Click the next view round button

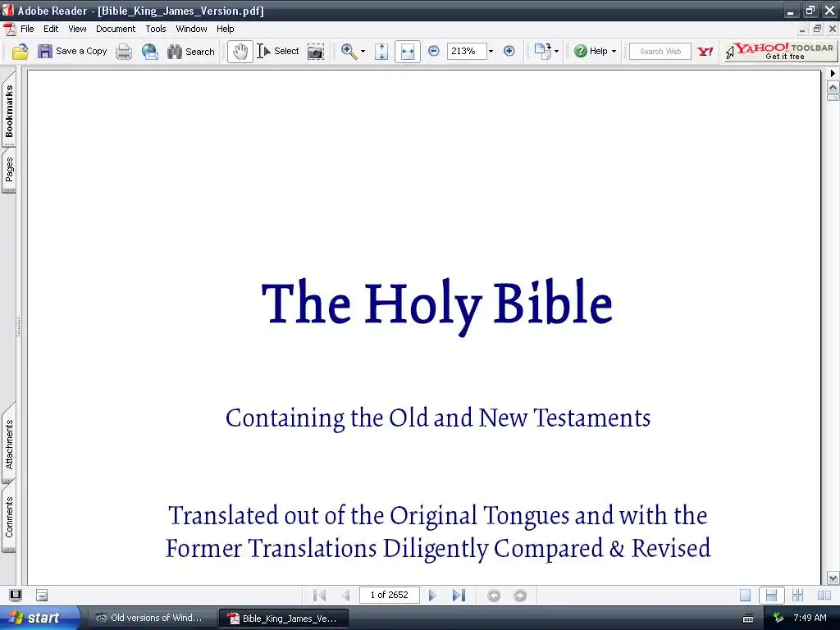click(519, 596)
